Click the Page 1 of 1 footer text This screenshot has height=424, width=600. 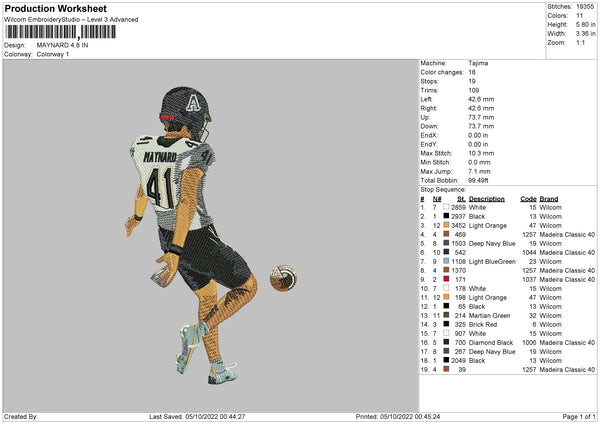tap(579, 416)
